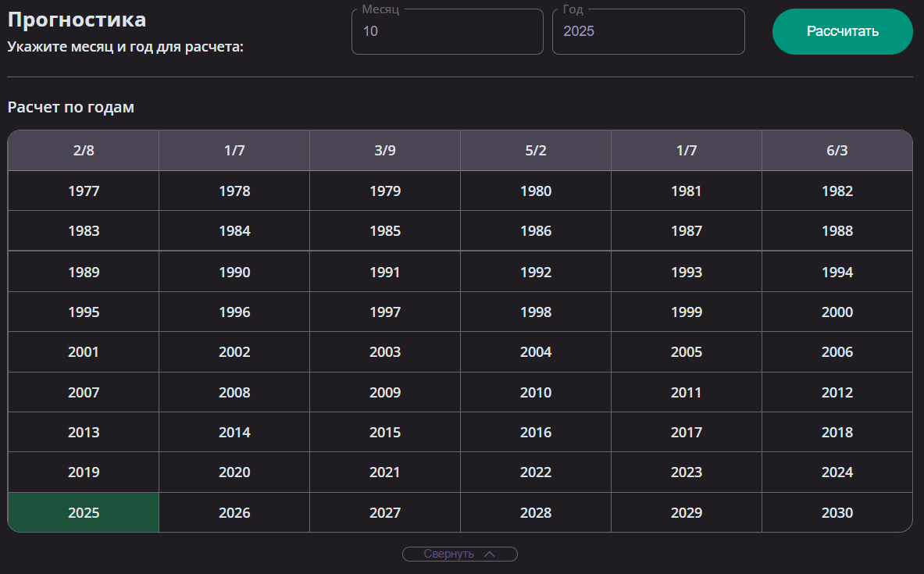Select year 1977 in the table

click(83, 191)
